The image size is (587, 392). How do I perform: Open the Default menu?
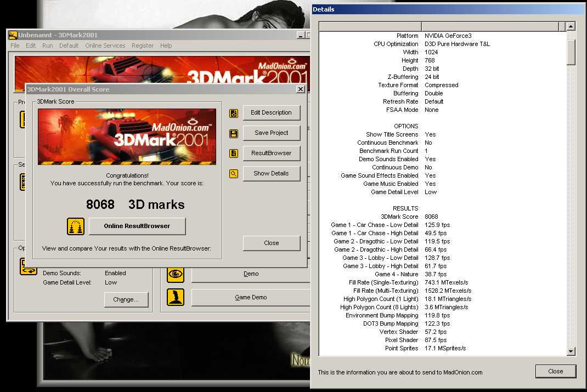tap(69, 46)
